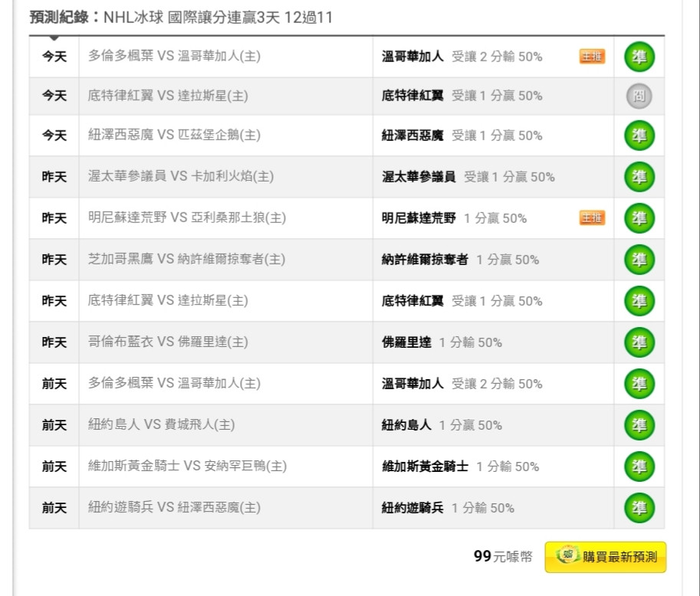Select the matchup 紐約島人 VS 費城飛人(主)

tap(161, 424)
